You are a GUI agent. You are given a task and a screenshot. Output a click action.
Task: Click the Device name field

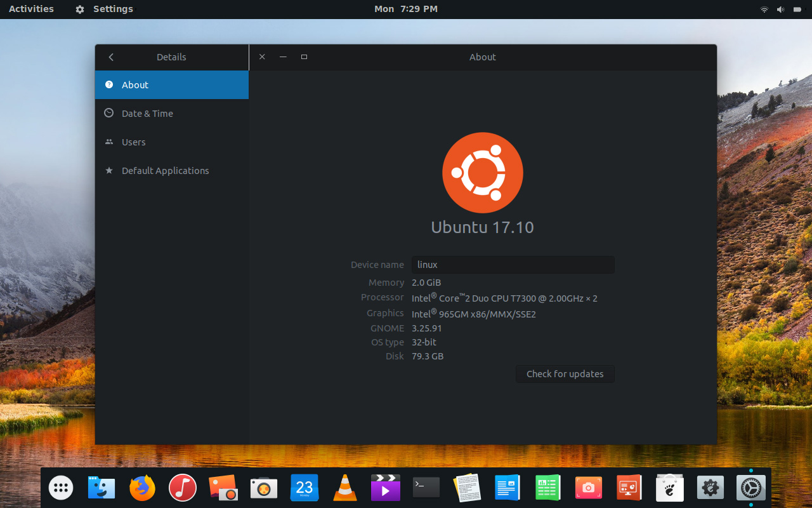click(513, 265)
